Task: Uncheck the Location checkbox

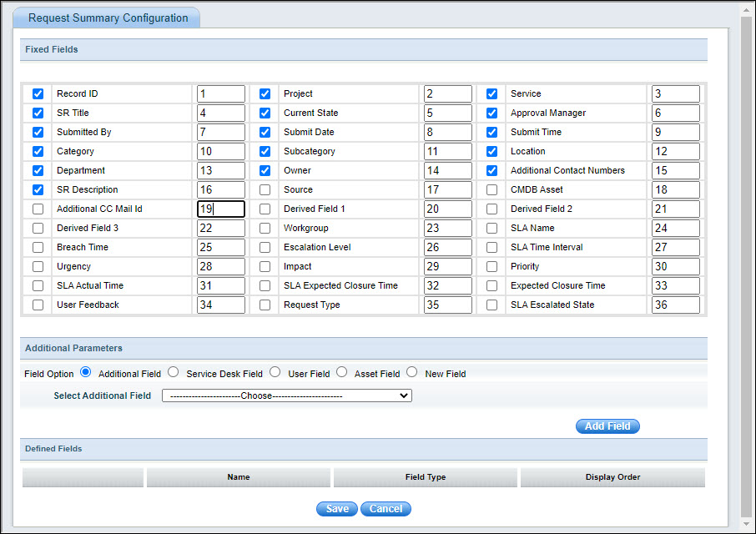Action: point(491,152)
